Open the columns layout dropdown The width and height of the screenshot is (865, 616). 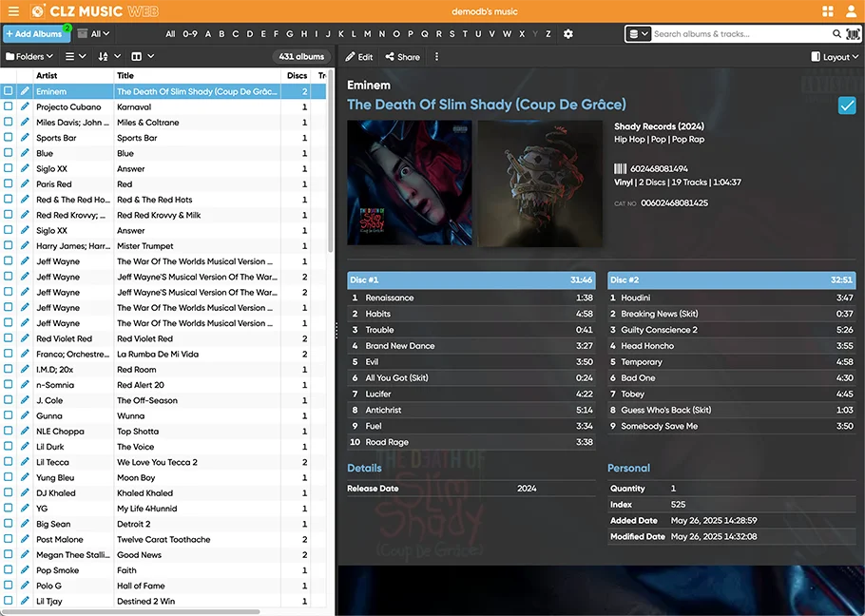[x=143, y=56]
